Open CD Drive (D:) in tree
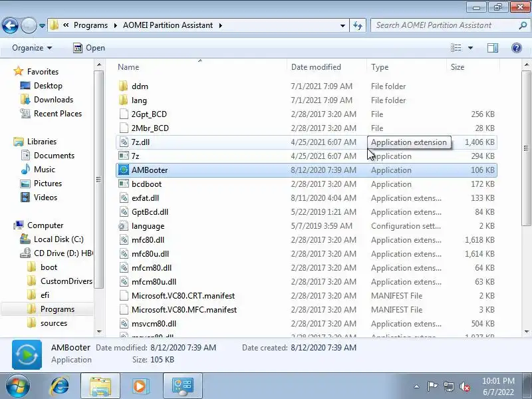532x399 pixels. click(63, 253)
